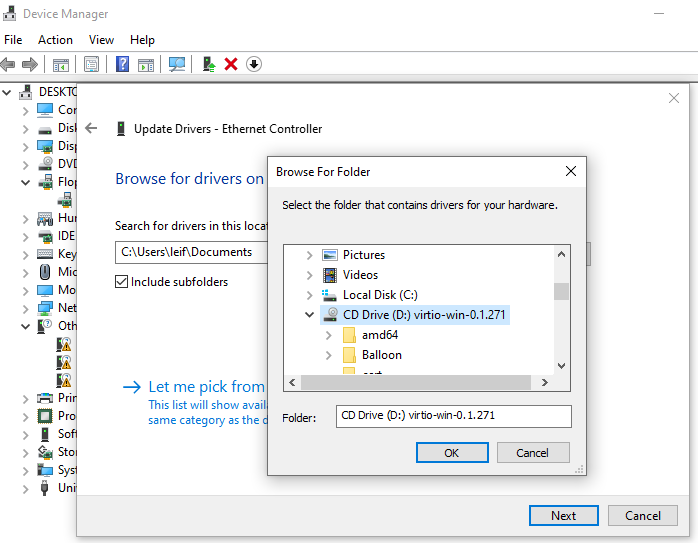The image size is (698, 543).
Task: Click the Scan for hardware changes icon
Action: point(177,64)
